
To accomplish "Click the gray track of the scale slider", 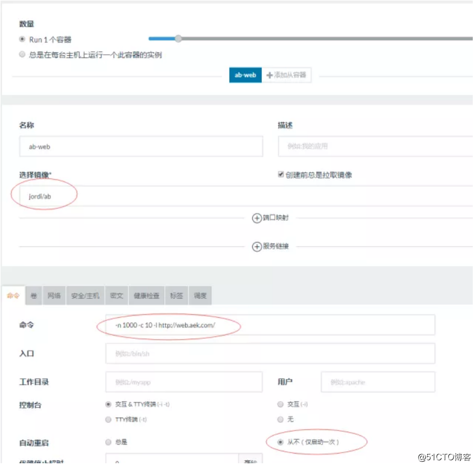I will (328, 39).
